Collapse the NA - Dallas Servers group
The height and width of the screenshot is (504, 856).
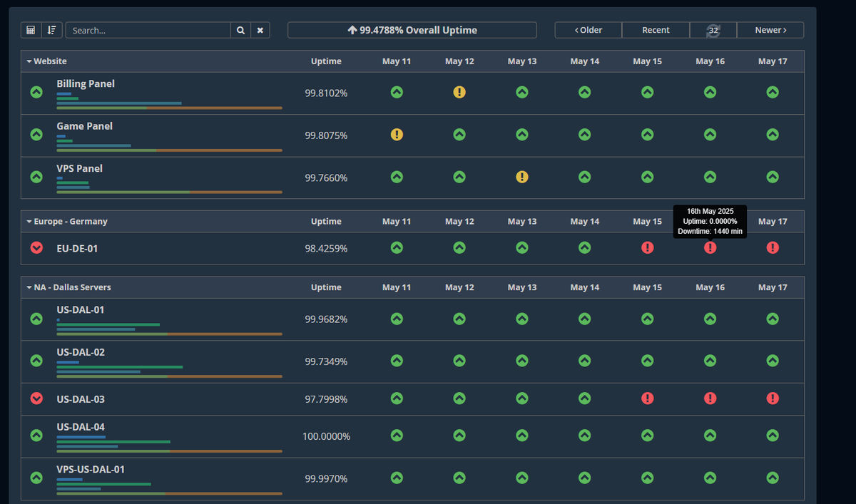(x=68, y=287)
